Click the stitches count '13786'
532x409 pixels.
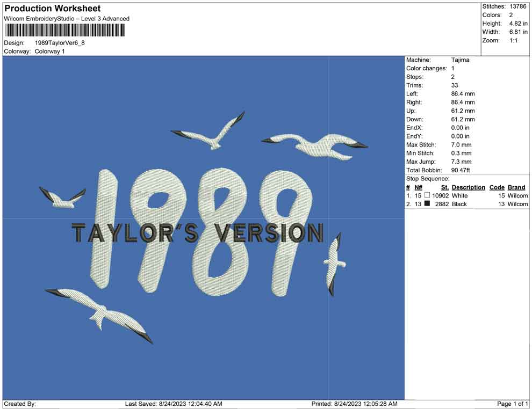pos(517,6)
